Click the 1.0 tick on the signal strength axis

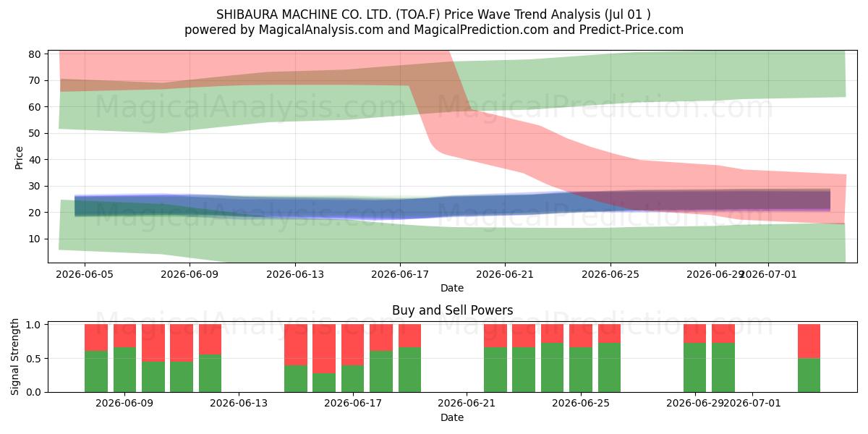pyautogui.click(x=33, y=325)
